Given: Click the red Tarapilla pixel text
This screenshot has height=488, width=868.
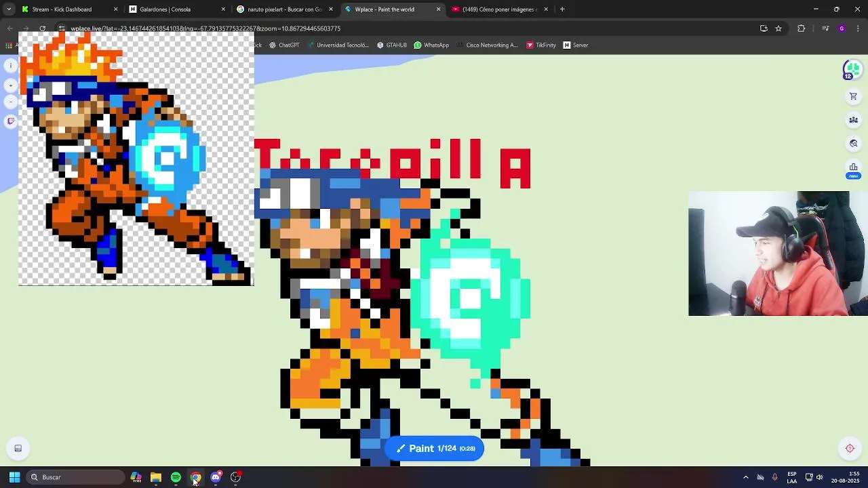Looking at the screenshot, I should tap(392, 164).
